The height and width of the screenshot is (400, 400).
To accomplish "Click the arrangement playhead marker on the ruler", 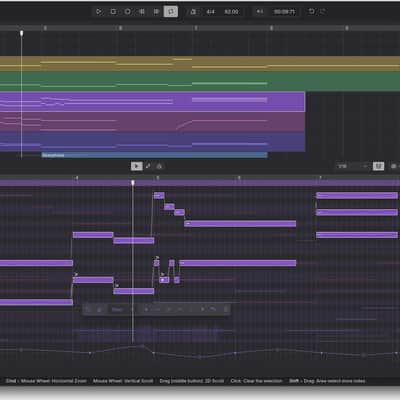I will click(x=22, y=33).
